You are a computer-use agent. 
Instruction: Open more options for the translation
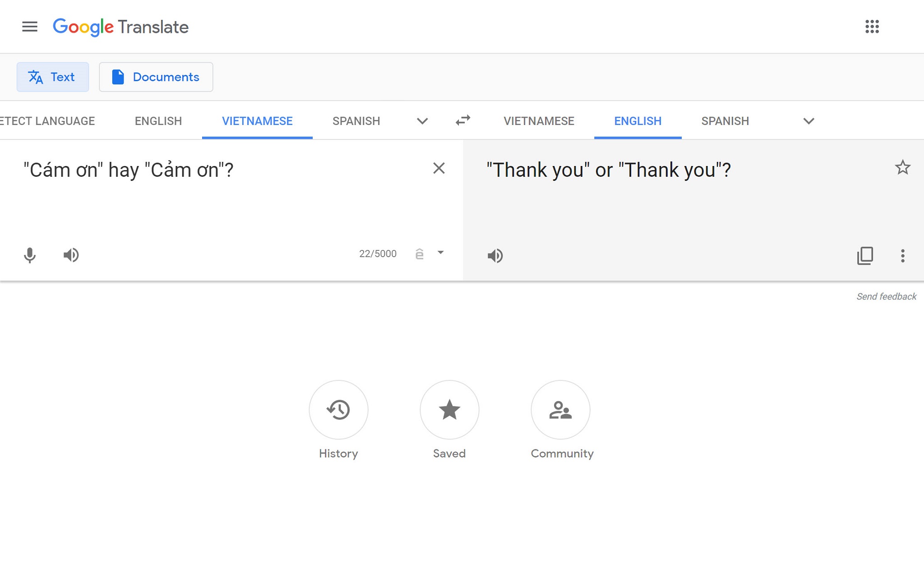pos(902,256)
